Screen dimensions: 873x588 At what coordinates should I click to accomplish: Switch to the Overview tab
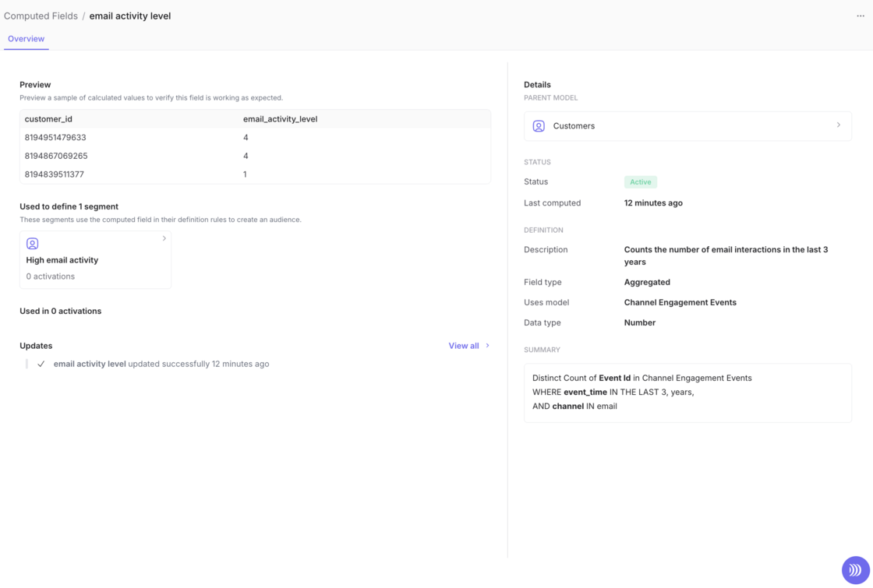coord(26,39)
